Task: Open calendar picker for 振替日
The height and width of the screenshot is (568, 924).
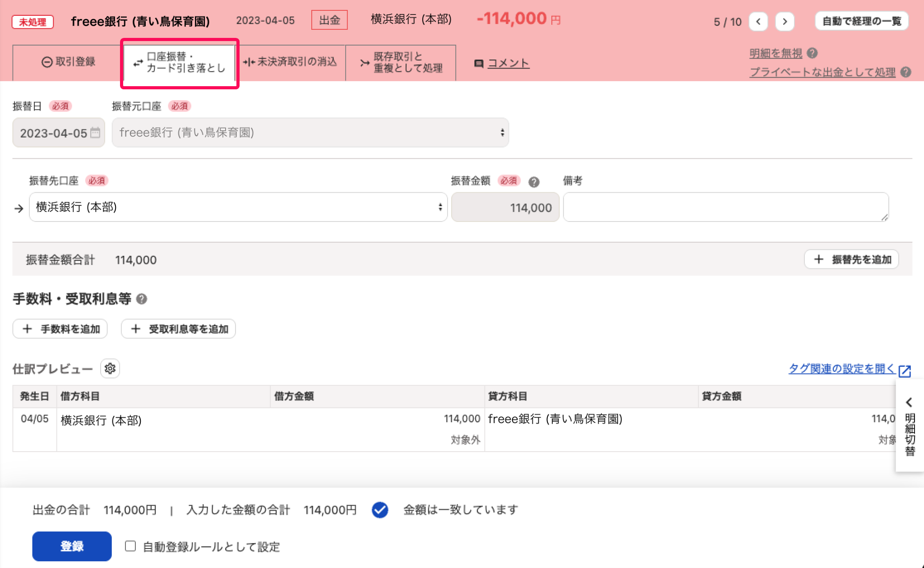Action: [x=95, y=133]
